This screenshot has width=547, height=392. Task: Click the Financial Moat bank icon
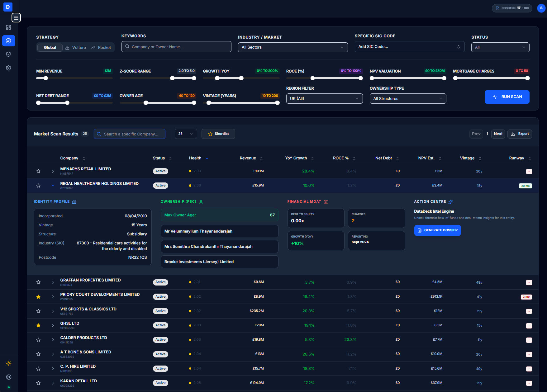pyautogui.click(x=326, y=201)
